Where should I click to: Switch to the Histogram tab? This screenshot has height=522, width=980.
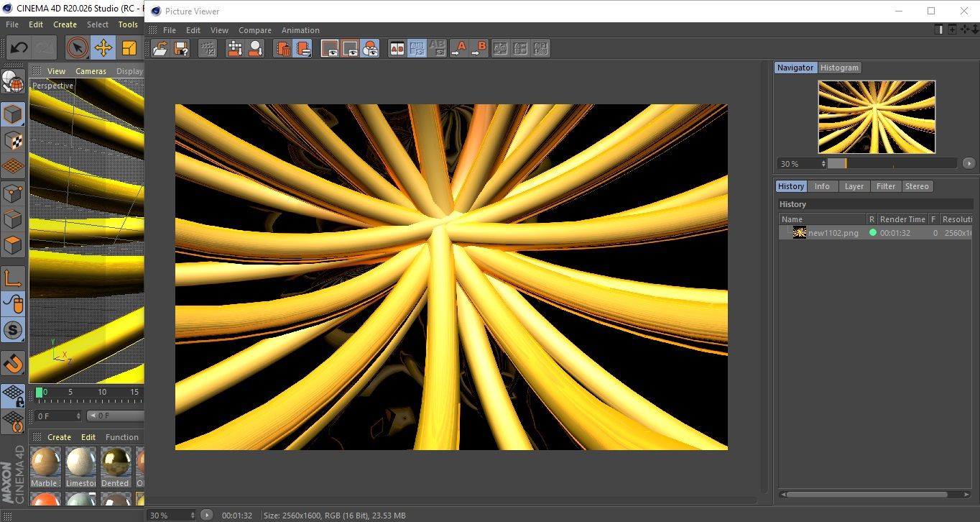[839, 68]
